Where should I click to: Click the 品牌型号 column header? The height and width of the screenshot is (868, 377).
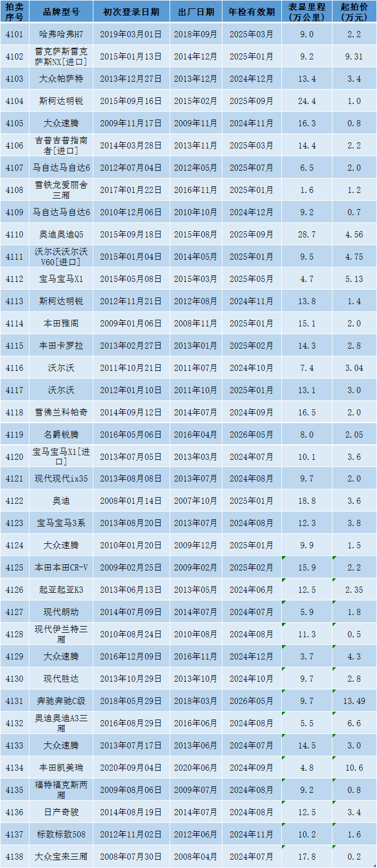[61, 12]
